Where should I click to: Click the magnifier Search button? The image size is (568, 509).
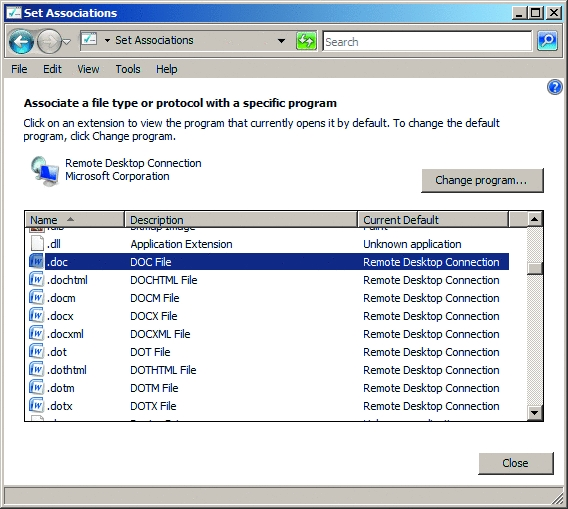(x=547, y=41)
